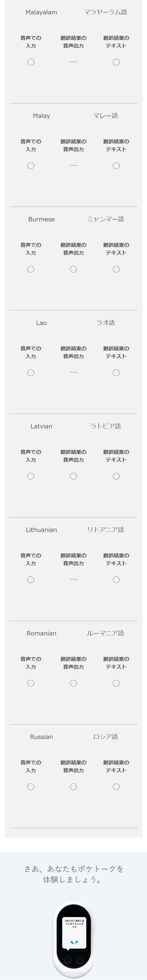Click the voice output dash for Malay
Image resolution: width=147 pixels, height=980 pixels.
(x=73, y=165)
